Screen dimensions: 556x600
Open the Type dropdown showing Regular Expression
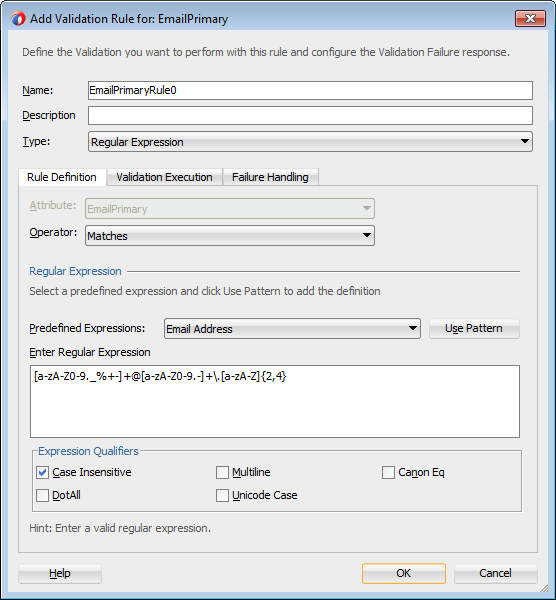(310, 142)
